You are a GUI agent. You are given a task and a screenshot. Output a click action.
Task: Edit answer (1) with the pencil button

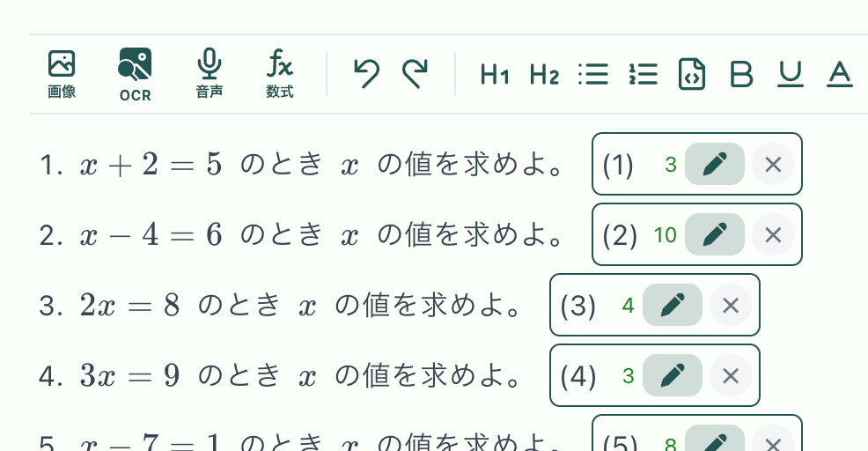tap(715, 164)
